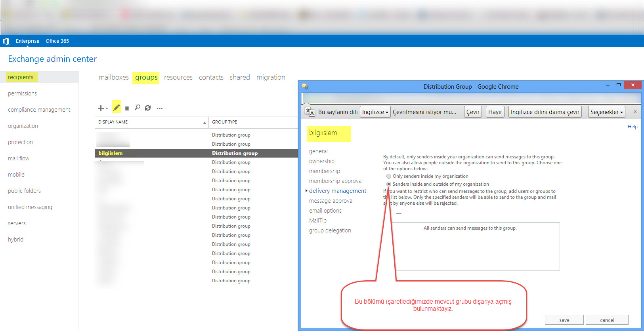Select the bilgiislem group row
644x331 pixels.
coord(197,153)
